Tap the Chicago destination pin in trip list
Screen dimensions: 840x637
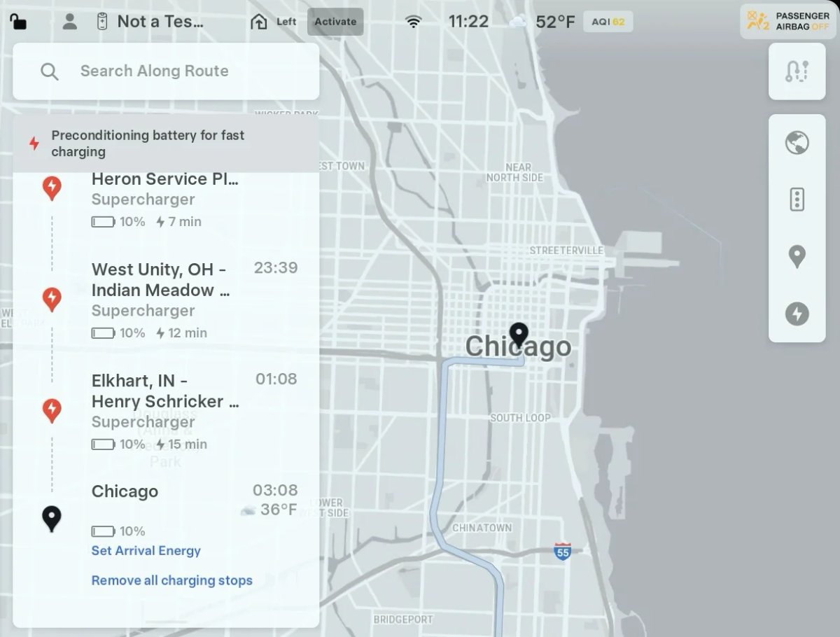pyautogui.click(x=52, y=519)
